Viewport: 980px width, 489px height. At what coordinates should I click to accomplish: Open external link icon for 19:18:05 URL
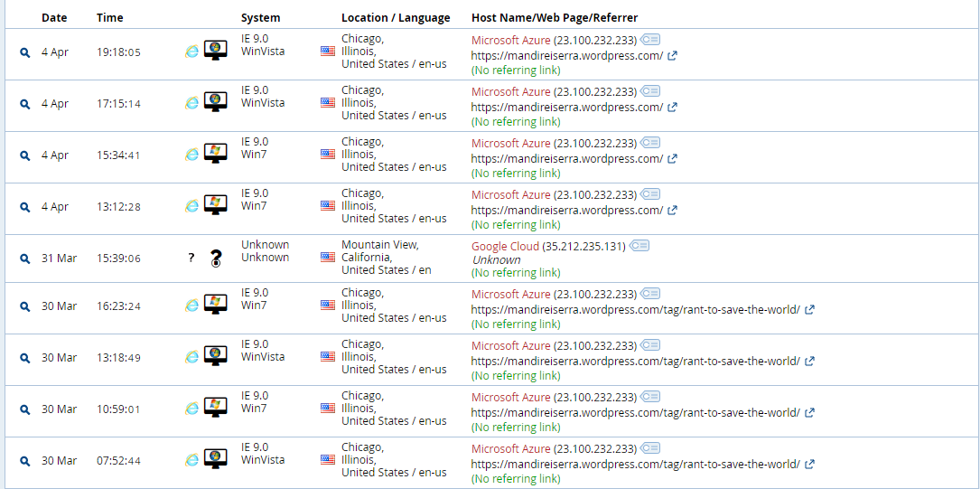pos(673,56)
